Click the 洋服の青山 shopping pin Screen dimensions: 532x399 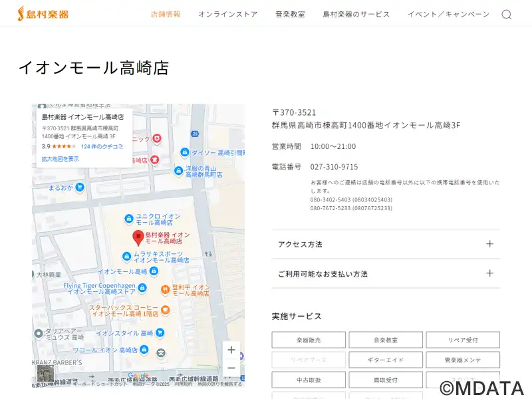pyautogui.click(x=178, y=171)
